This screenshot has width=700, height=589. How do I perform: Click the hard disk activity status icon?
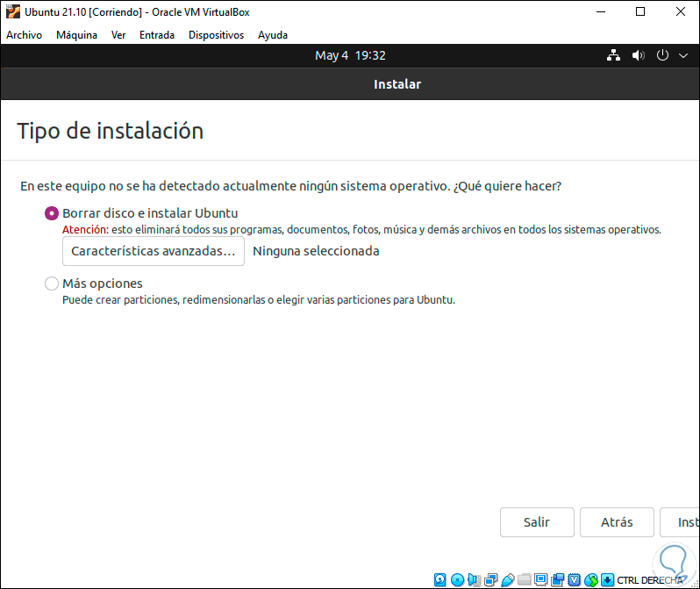click(439, 580)
